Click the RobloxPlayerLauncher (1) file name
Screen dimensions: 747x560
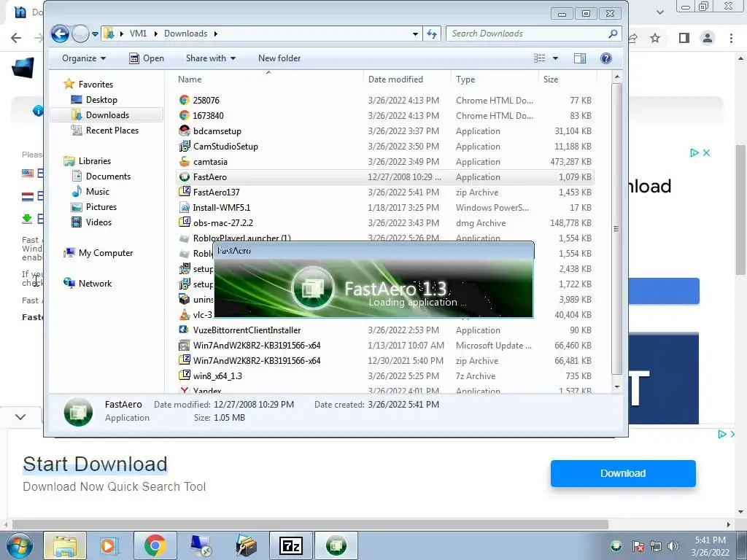point(241,238)
